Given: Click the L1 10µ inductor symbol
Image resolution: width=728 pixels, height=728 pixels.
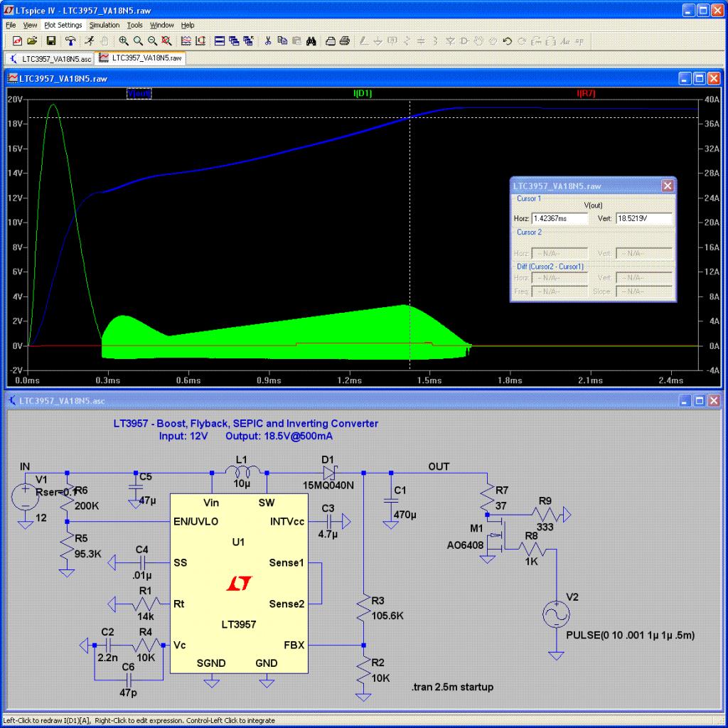Looking at the screenshot, I should click(242, 472).
